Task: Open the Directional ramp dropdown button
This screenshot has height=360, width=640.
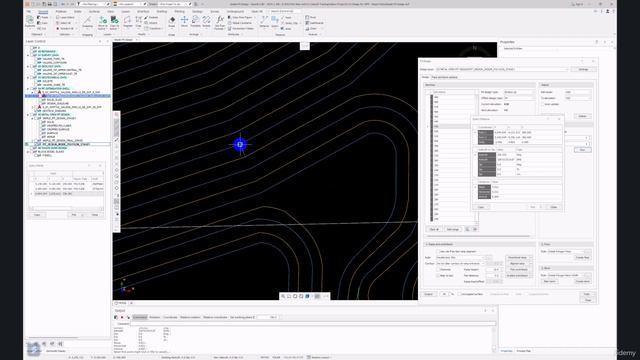Action: point(530,258)
